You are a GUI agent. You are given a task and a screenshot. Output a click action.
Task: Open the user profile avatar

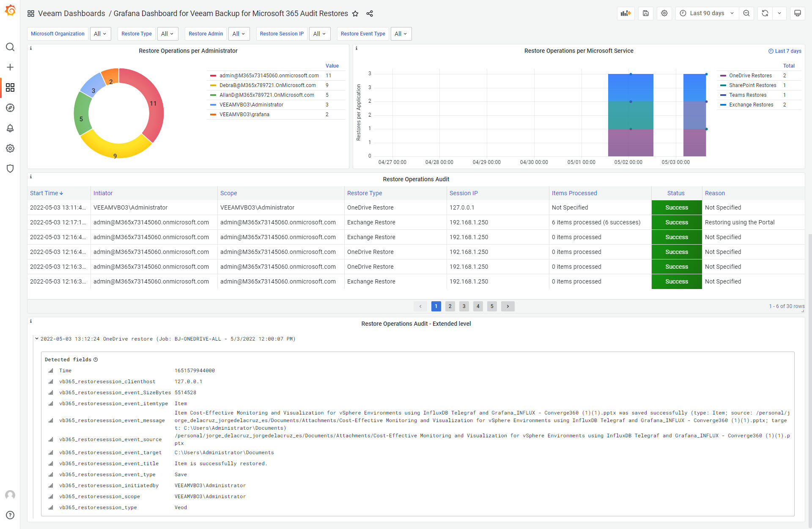pos(10,495)
